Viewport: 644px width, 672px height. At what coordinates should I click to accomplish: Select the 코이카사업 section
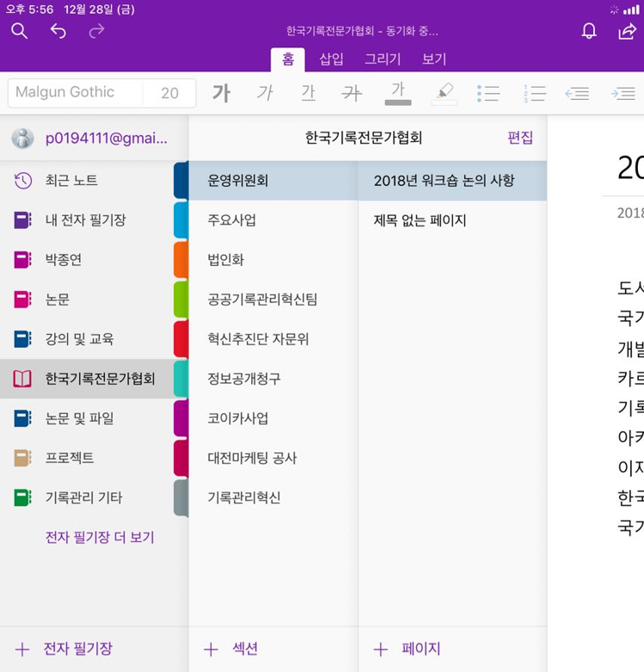[x=273, y=418]
